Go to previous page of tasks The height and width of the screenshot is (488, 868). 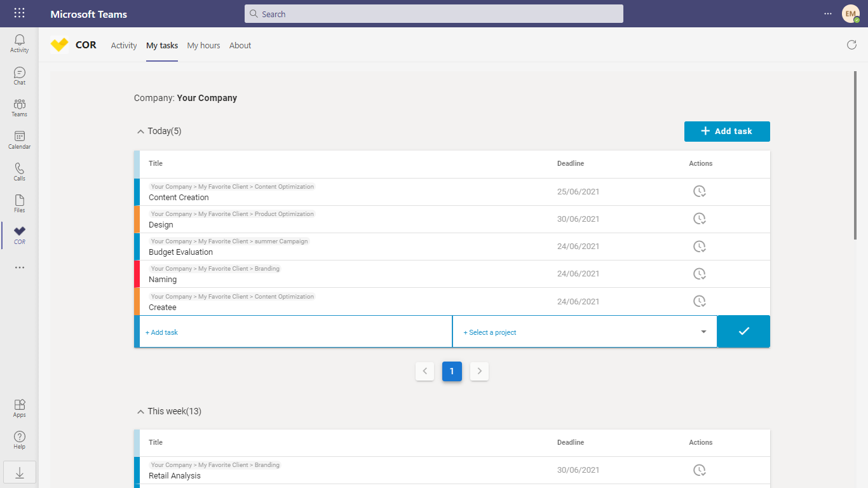click(424, 371)
